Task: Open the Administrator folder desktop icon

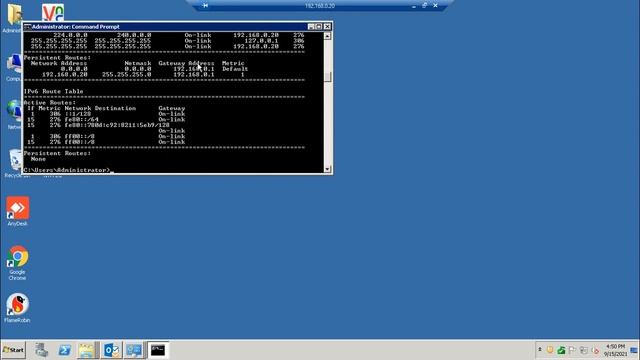Action: [14, 18]
